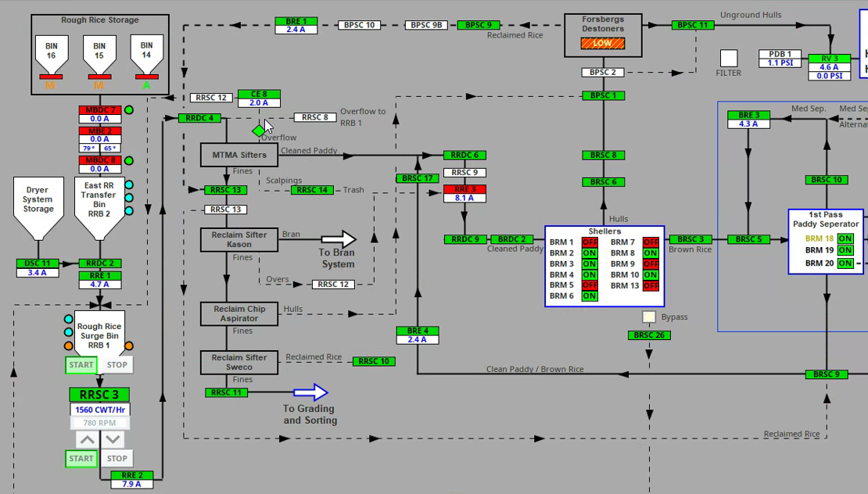Check the Bypass checkbox
868x494 pixels.
pos(649,317)
